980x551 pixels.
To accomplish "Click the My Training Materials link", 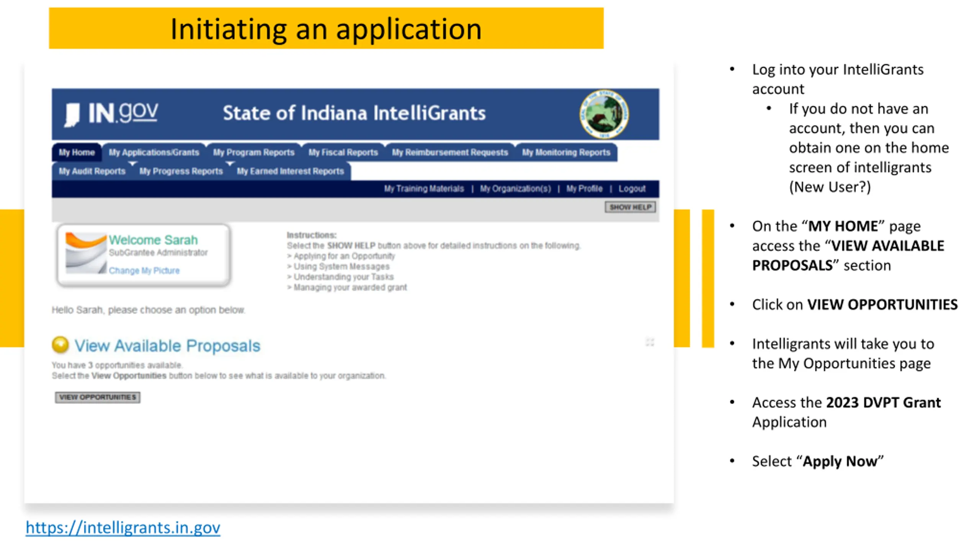I will pos(424,189).
